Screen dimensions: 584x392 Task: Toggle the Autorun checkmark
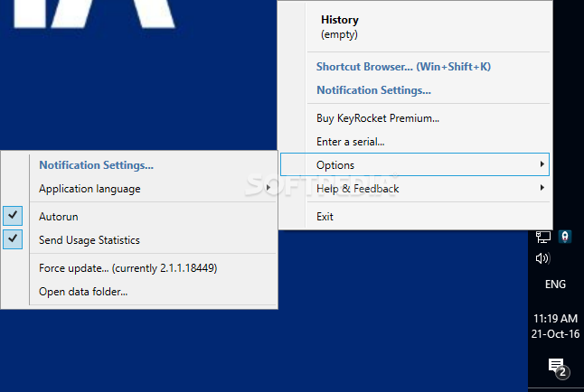13,216
